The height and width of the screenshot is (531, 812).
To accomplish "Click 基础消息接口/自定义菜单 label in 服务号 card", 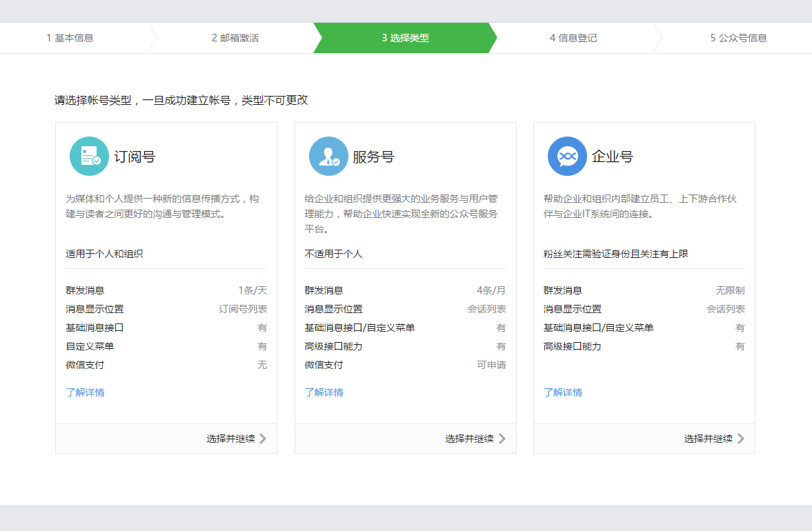I will click(x=359, y=328).
